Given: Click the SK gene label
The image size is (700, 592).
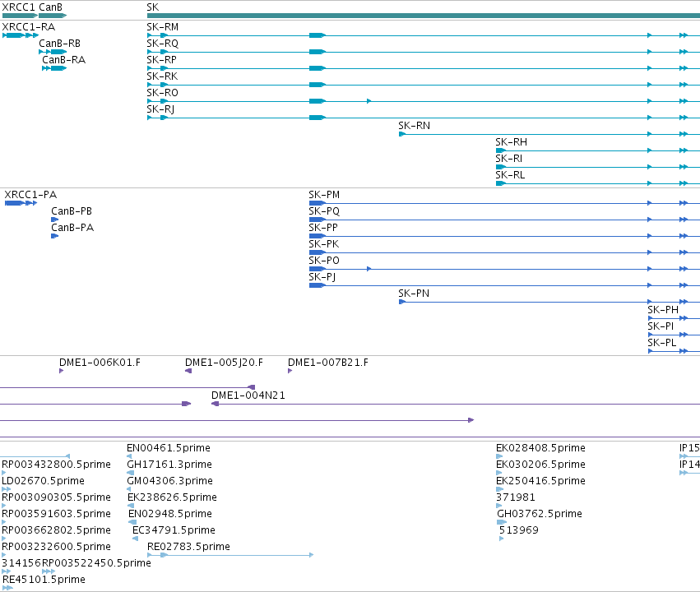Looking at the screenshot, I should coord(153,7).
